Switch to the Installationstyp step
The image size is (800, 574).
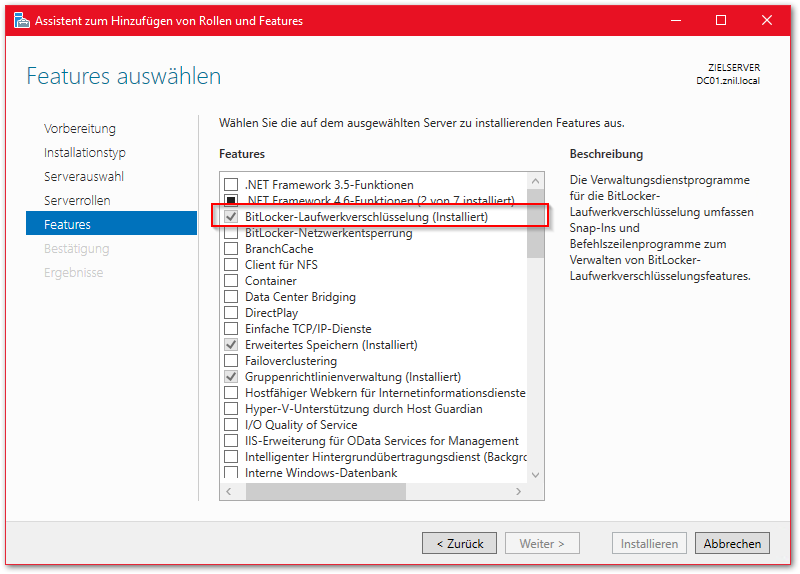coord(85,153)
